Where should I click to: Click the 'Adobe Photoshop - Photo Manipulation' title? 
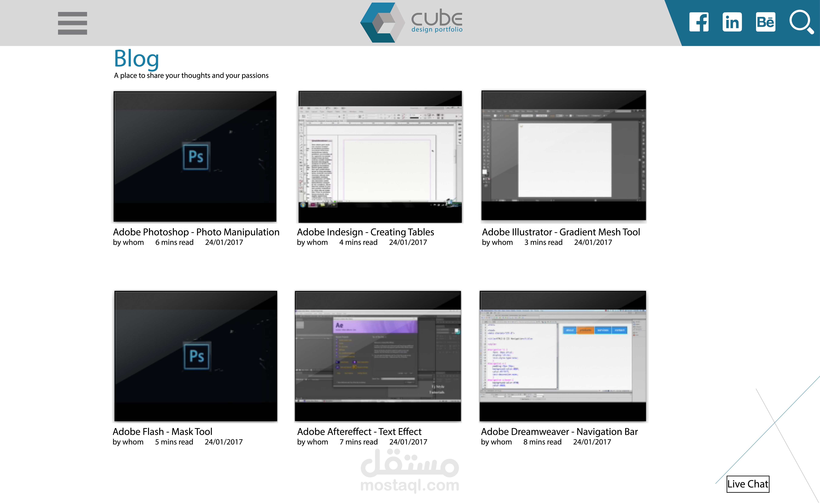pos(196,232)
